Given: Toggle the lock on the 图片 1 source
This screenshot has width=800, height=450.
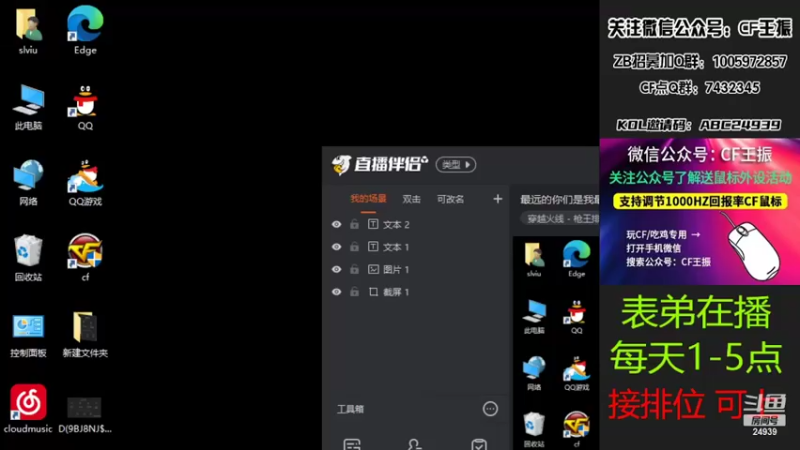Looking at the screenshot, I should click(x=354, y=269).
